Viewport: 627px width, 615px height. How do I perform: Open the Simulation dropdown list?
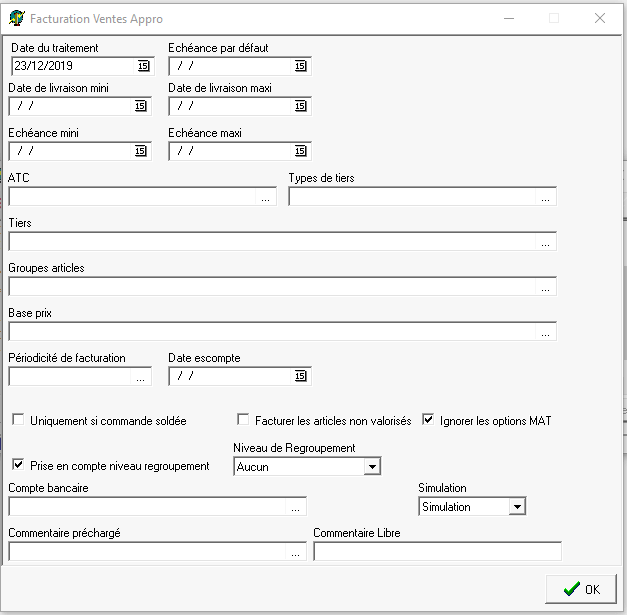coord(516,507)
